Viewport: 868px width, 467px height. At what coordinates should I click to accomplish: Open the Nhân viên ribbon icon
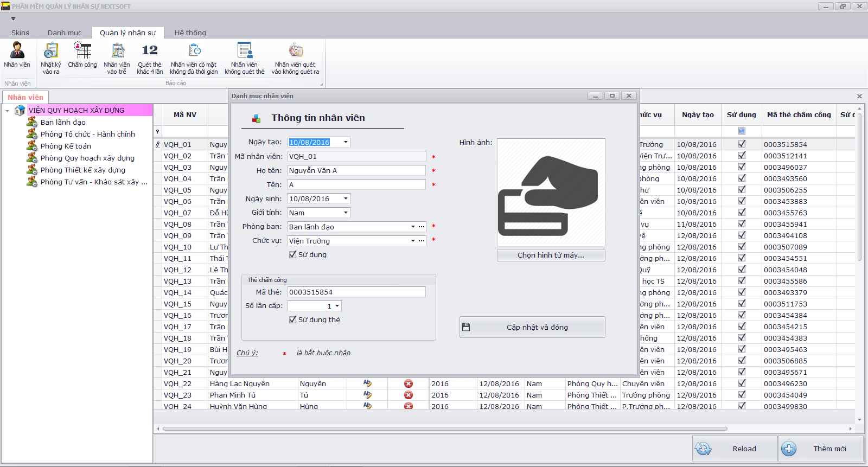[x=17, y=55]
